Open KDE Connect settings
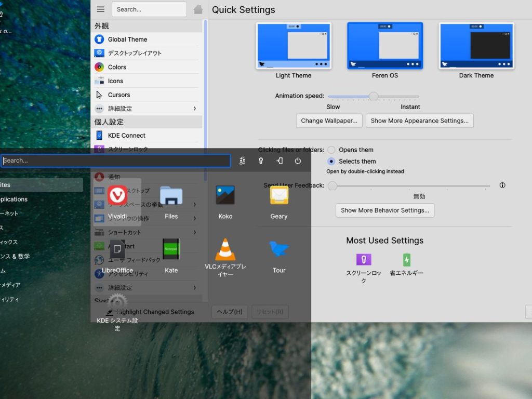This screenshot has height=399, width=532. point(147,136)
